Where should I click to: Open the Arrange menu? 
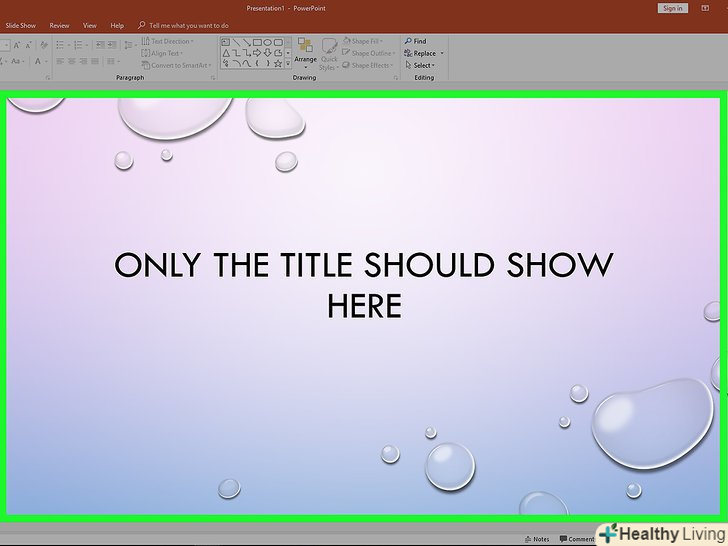pos(305,53)
